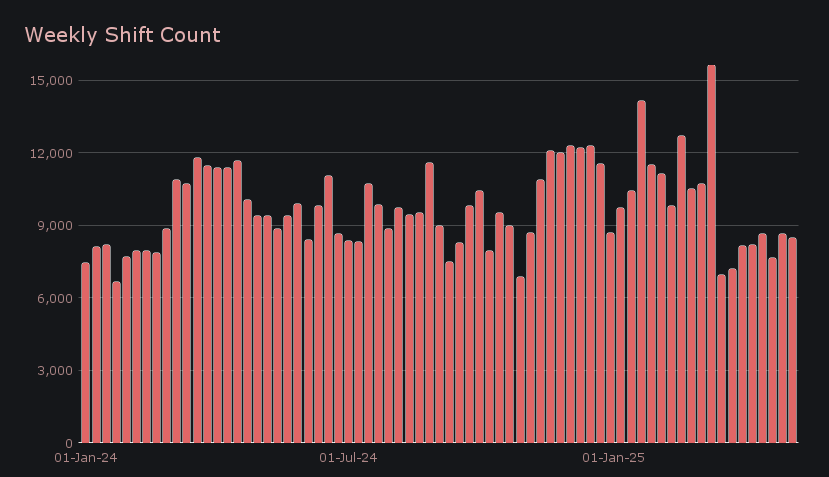Viewport: 829px width, 477px height.
Task: Click the second bar from the left
Action: pyautogui.click(x=96, y=345)
